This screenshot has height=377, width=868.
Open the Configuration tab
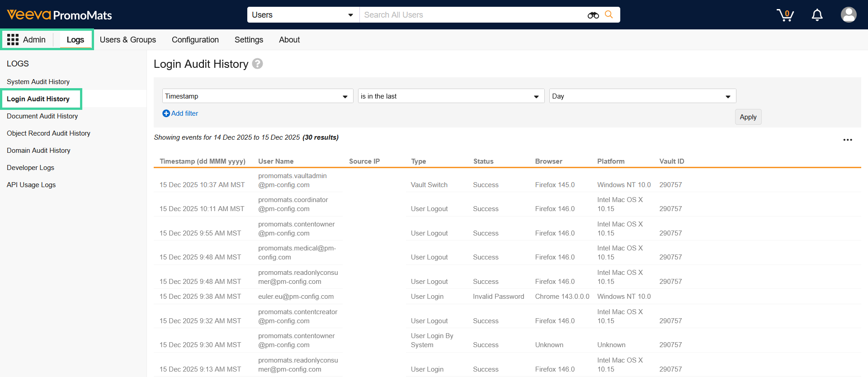tap(195, 40)
